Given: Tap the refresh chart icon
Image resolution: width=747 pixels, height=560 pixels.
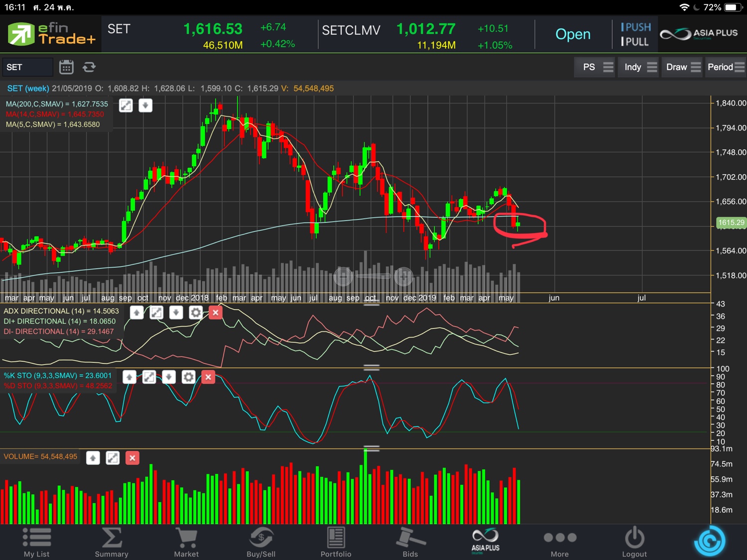Looking at the screenshot, I should 89,67.
